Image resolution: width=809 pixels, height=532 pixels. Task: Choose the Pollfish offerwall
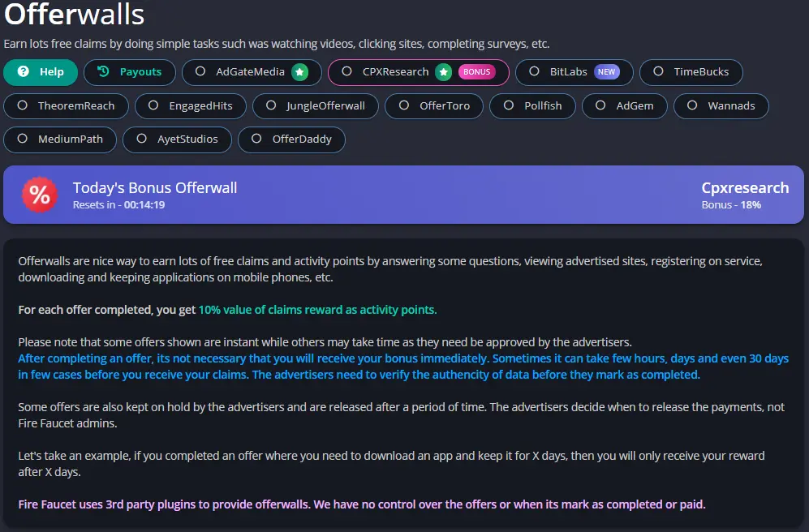pyautogui.click(x=532, y=106)
